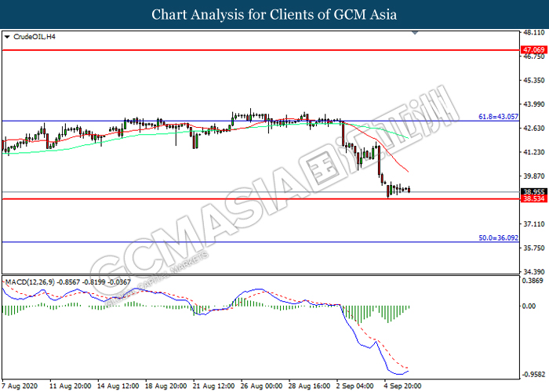
Task: Select the 38.534 red support label
Action: coord(533,199)
